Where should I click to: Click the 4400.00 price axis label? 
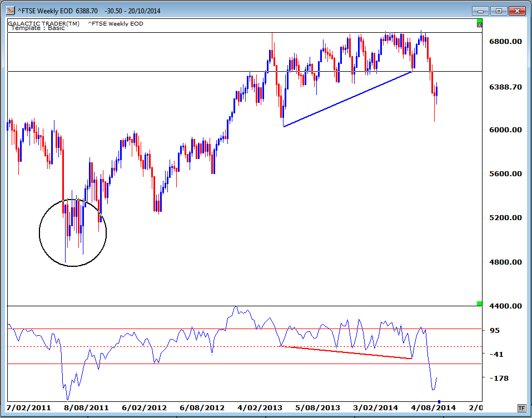(x=505, y=306)
